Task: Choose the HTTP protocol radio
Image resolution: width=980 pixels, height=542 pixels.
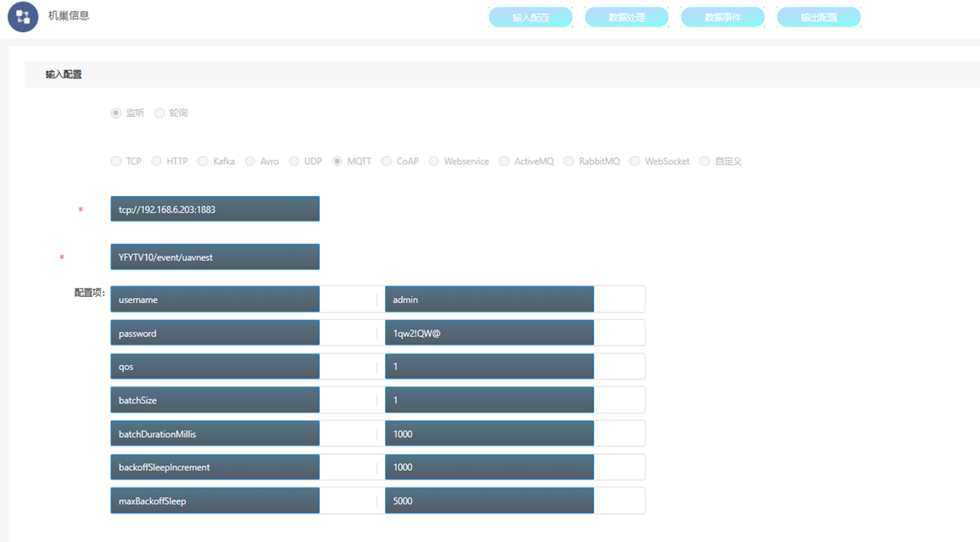Action: click(156, 162)
